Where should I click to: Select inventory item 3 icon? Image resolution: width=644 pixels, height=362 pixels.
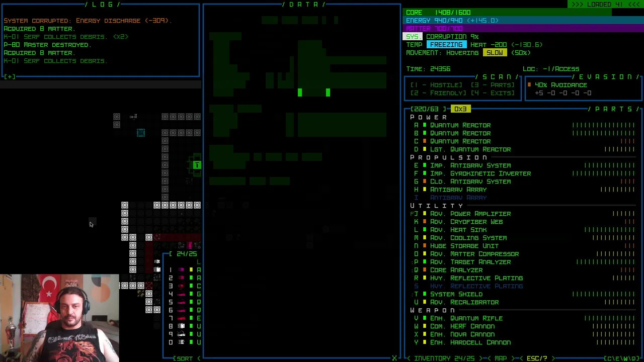[x=181, y=286]
